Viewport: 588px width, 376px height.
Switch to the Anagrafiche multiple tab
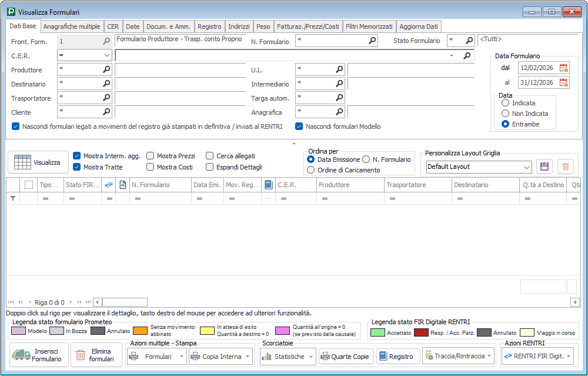(72, 26)
